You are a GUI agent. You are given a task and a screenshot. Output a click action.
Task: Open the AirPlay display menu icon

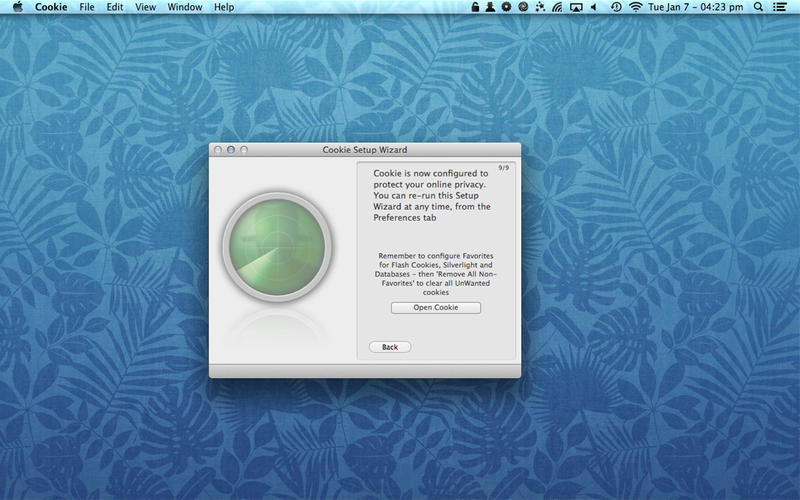point(576,7)
